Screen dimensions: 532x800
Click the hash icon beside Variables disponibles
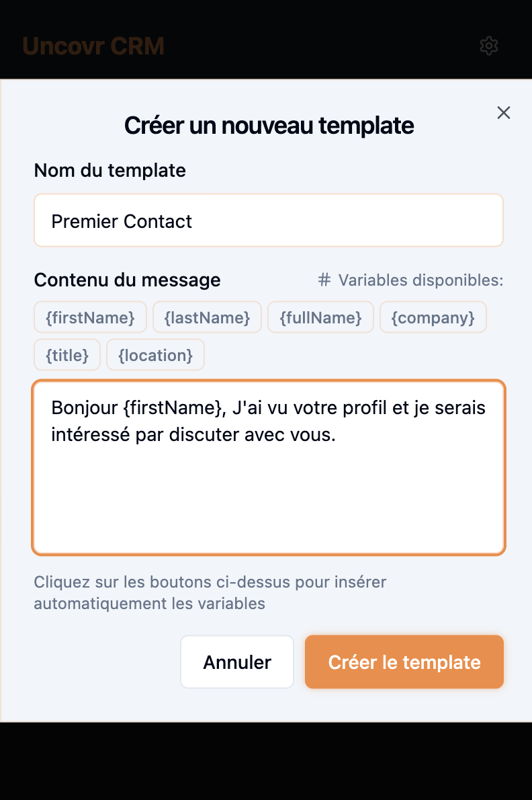click(x=324, y=280)
